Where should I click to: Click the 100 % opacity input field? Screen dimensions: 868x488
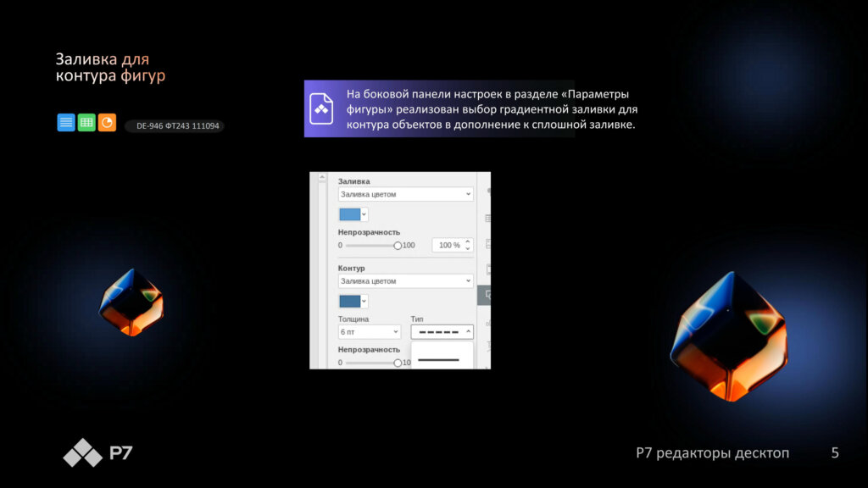coord(447,245)
